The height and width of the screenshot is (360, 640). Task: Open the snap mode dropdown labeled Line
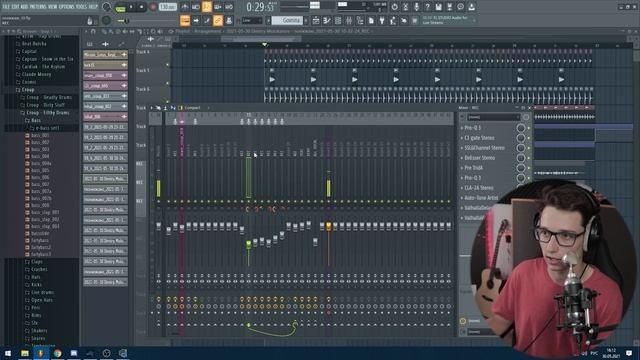[252, 20]
